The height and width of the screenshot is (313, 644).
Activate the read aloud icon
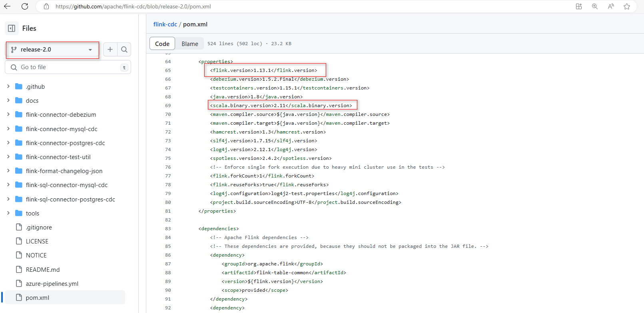[611, 6]
